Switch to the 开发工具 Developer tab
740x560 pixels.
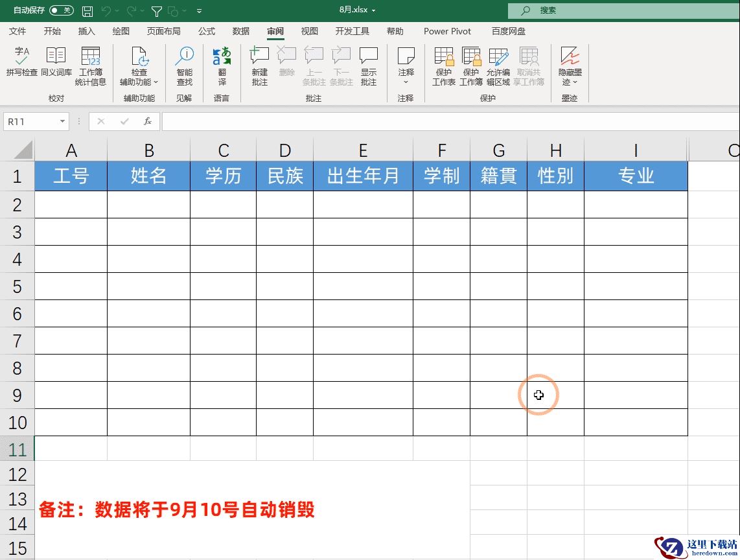coord(352,31)
